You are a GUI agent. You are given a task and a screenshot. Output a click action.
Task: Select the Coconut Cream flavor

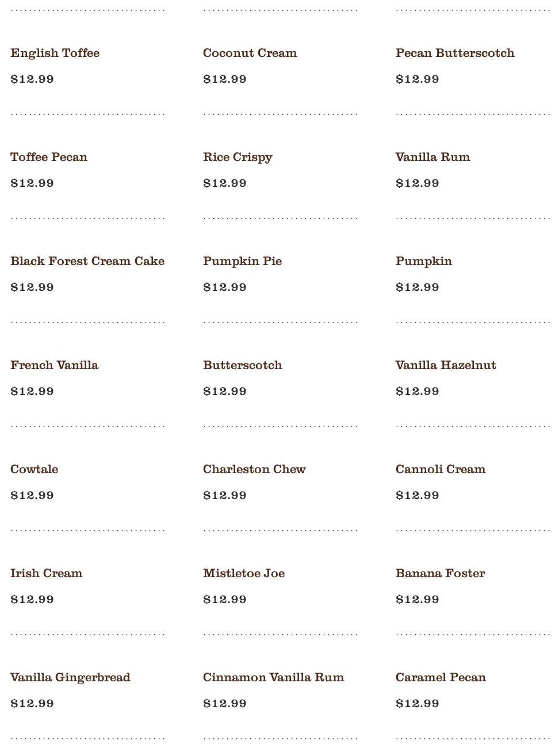tap(250, 53)
